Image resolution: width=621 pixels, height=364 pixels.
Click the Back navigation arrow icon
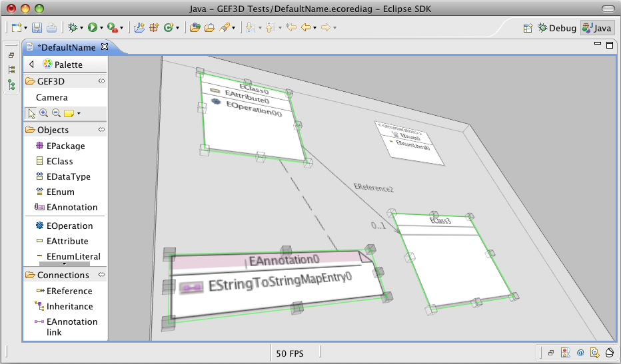306,27
